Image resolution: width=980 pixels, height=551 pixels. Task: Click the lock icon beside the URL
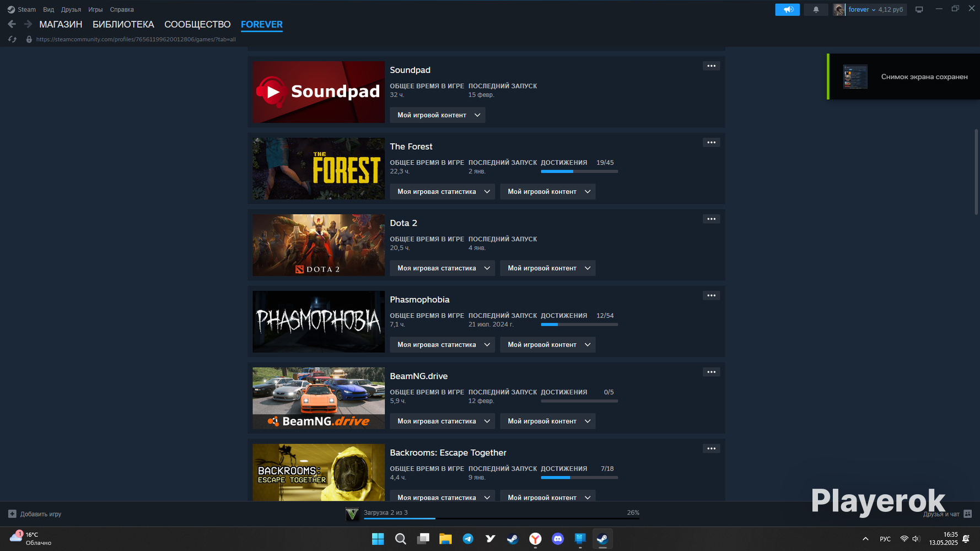(29, 40)
